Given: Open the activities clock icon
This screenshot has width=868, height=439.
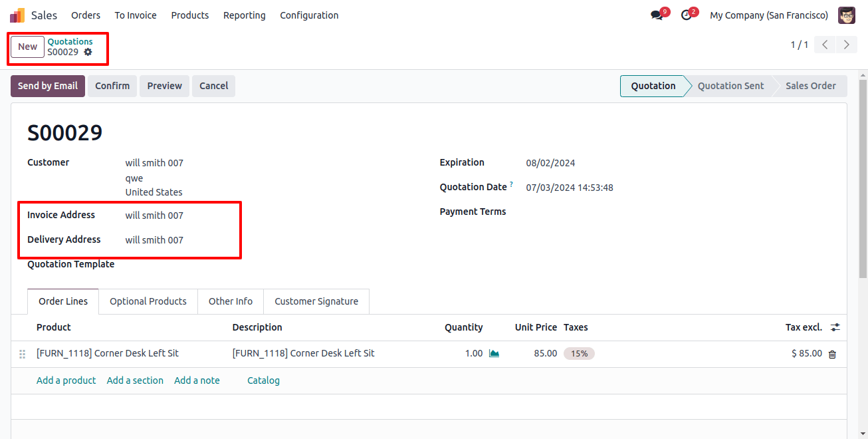Looking at the screenshot, I should (x=687, y=15).
